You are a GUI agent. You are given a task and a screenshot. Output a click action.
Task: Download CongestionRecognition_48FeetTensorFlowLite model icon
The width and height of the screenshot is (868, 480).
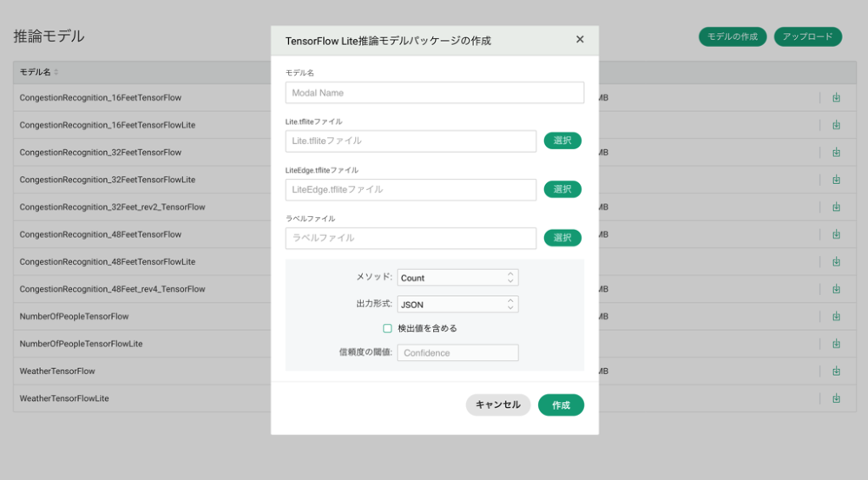click(x=836, y=261)
